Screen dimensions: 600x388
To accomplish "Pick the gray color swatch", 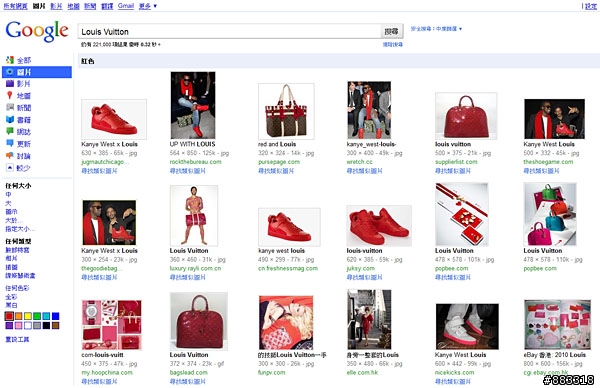I will (37, 326).
